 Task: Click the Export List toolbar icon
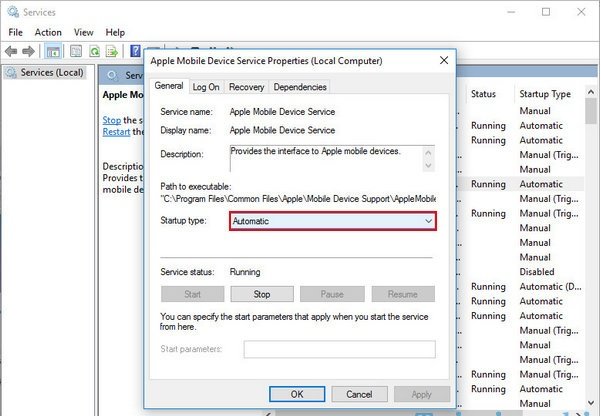(112, 51)
